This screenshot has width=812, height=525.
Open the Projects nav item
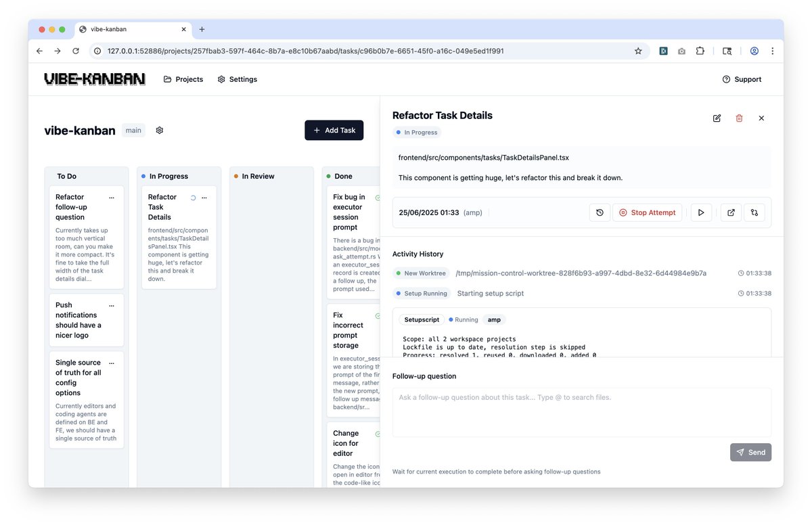pyautogui.click(x=183, y=79)
